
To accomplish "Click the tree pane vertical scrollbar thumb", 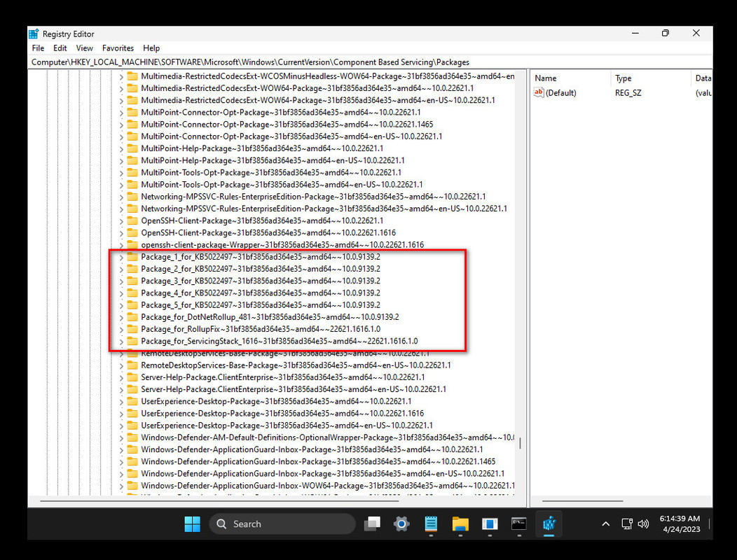I will tap(520, 444).
